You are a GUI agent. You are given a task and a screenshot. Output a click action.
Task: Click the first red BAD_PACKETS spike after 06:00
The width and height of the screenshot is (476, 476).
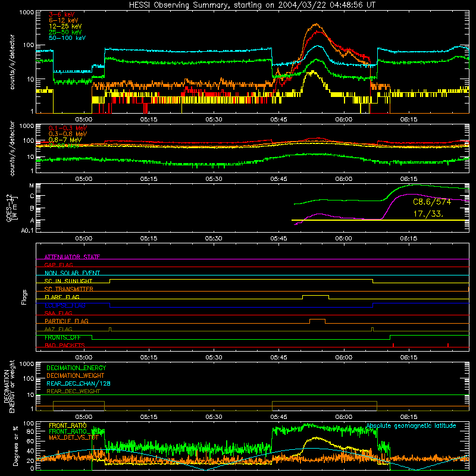coord(393,345)
